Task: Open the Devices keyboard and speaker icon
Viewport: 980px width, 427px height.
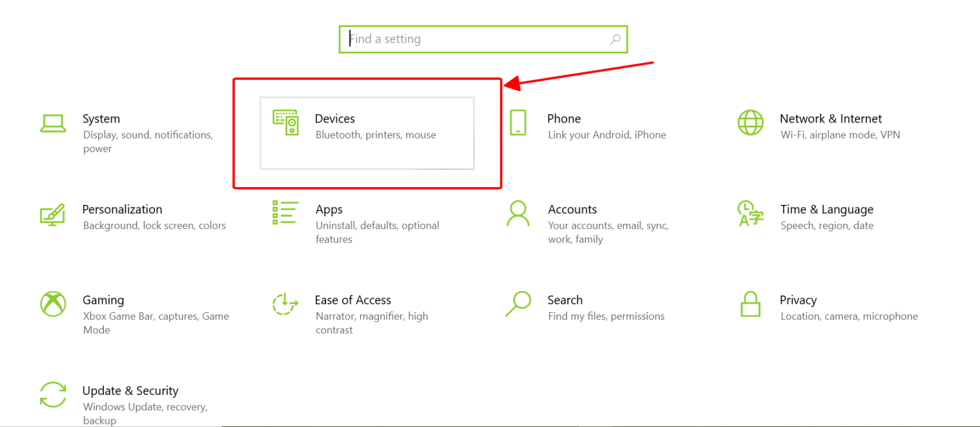Action: 285,122
